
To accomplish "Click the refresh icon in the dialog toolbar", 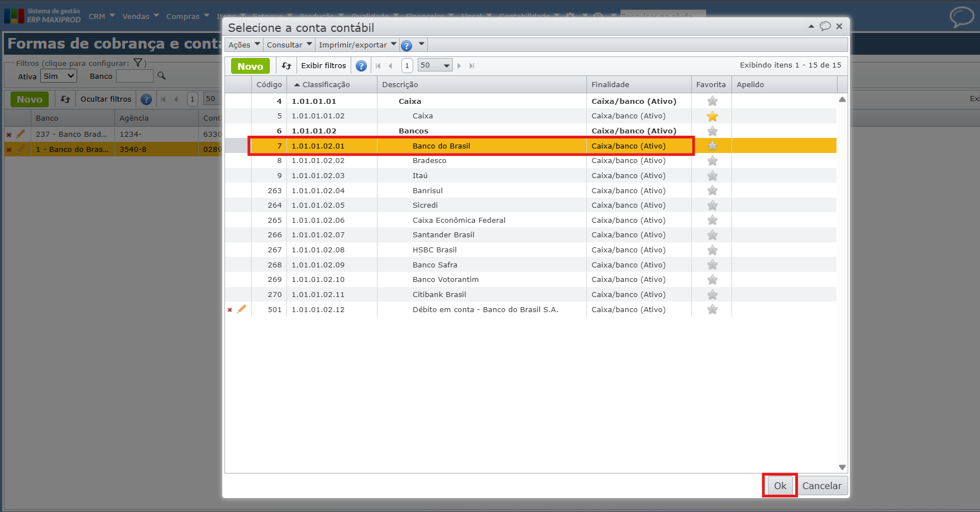I will (x=286, y=66).
